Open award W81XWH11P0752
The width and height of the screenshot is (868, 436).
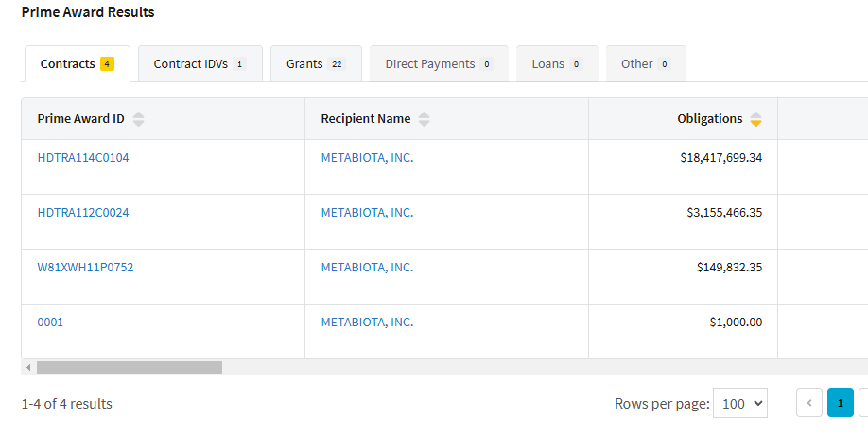[85, 268]
